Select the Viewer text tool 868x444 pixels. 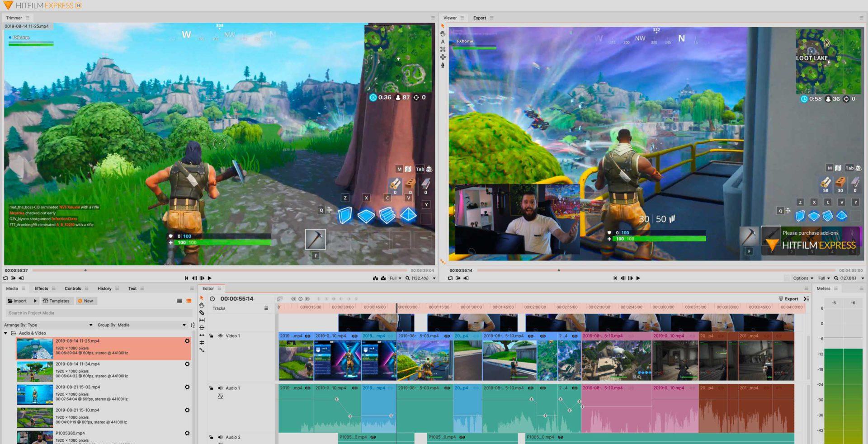point(443,42)
